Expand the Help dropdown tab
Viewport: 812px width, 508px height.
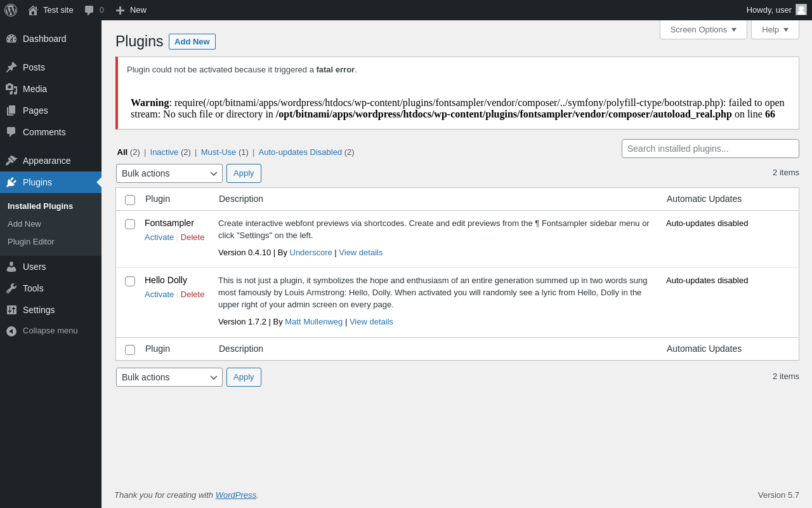[775, 29]
